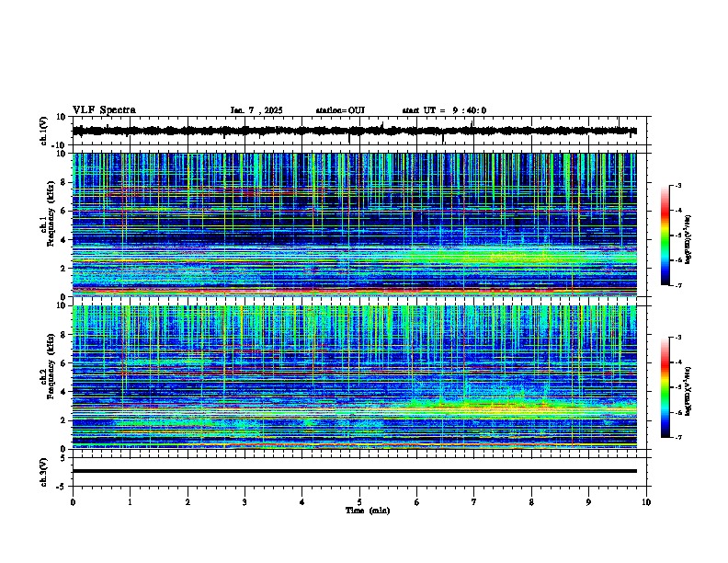Click the "0" tick on the Time axis
The height and width of the screenshot is (563, 728).
click(73, 502)
